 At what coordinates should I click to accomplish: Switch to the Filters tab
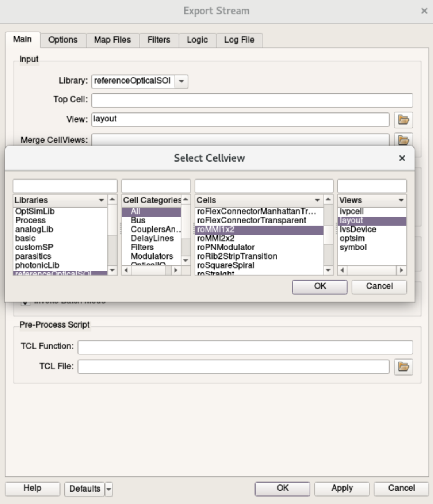[x=159, y=40]
